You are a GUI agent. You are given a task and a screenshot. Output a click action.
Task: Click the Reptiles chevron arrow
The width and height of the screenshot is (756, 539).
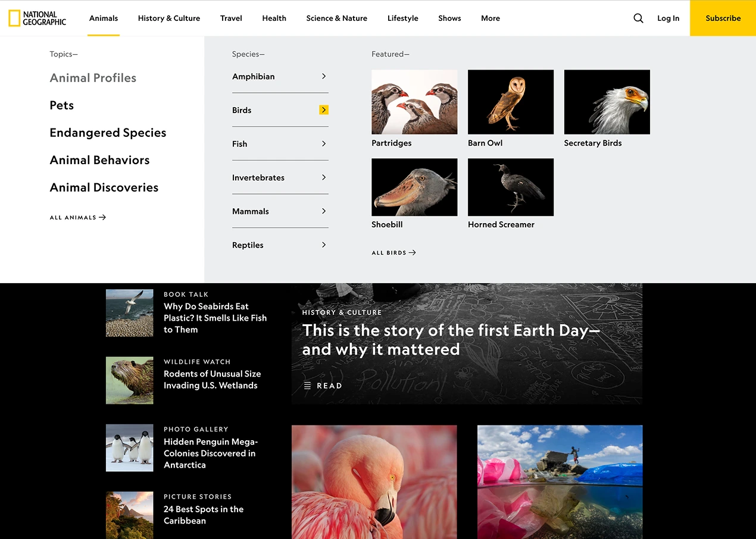(x=324, y=245)
